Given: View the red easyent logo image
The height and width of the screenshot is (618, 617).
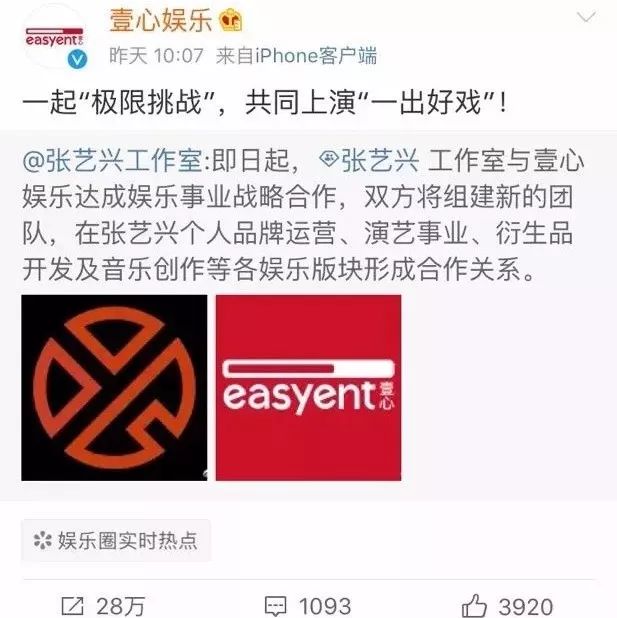Looking at the screenshot, I should tap(308, 387).
